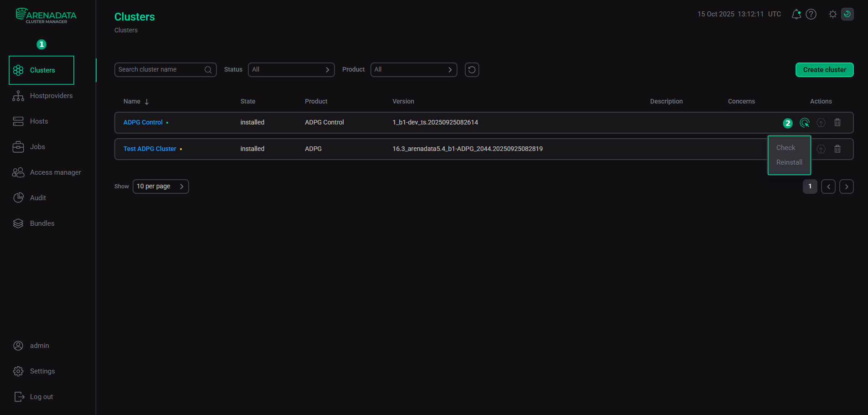Image resolution: width=868 pixels, height=415 pixels.
Task: Open the Hostproviders sidebar section
Action: click(51, 96)
